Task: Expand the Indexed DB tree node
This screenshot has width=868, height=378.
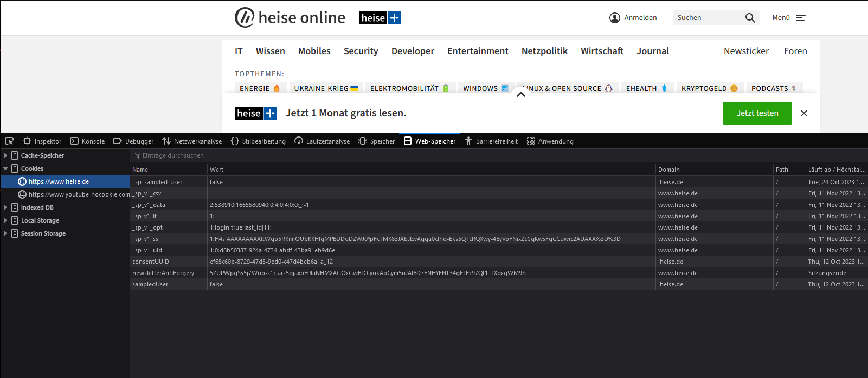Action: [x=5, y=207]
